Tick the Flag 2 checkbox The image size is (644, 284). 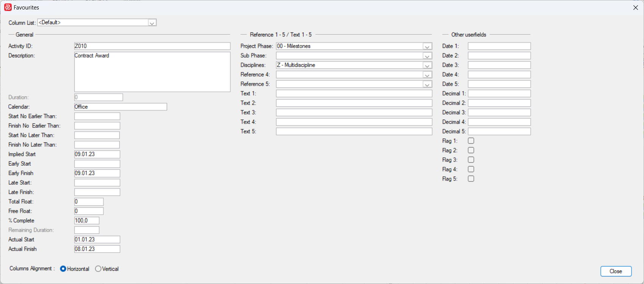(471, 150)
